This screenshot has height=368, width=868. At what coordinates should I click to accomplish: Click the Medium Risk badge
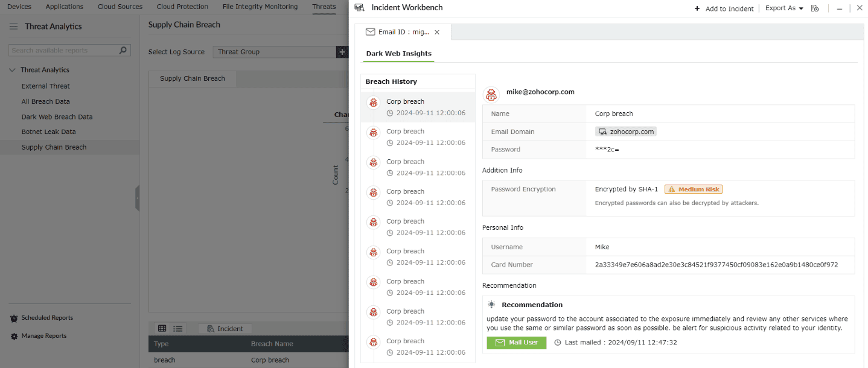pos(694,189)
